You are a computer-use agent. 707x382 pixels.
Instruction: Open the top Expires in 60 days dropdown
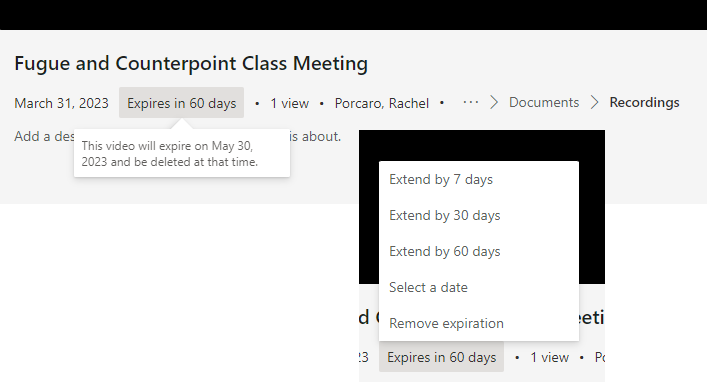tap(181, 103)
